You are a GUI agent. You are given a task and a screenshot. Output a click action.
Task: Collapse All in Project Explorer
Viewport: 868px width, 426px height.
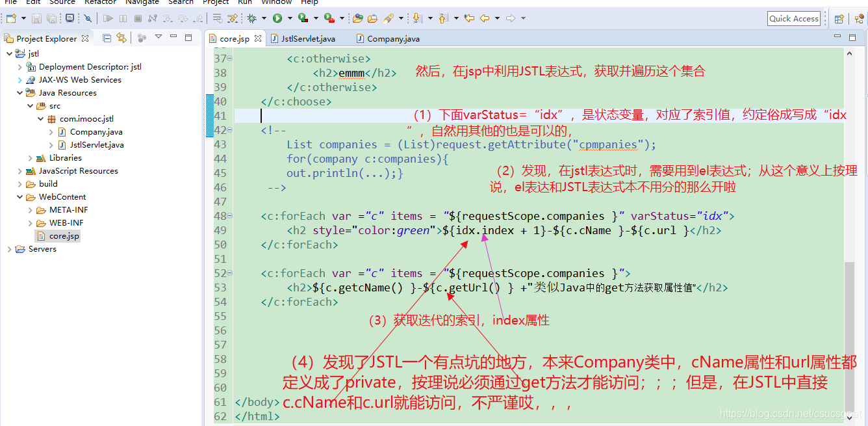coord(107,38)
